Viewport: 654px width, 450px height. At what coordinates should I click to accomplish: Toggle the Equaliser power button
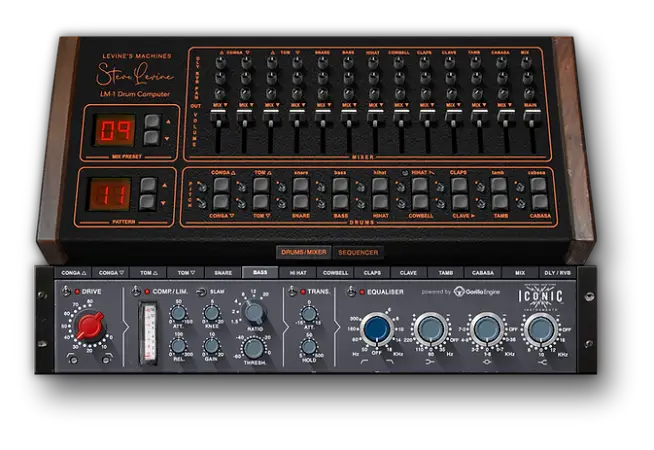pyautogui.click(x=352, y=291)
